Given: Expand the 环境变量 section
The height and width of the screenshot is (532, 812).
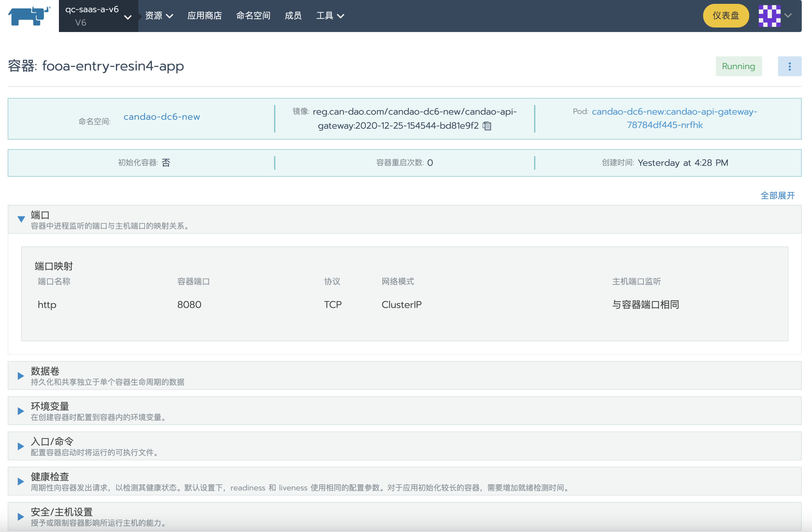Looking at the screenshot, I should (21, 411).
